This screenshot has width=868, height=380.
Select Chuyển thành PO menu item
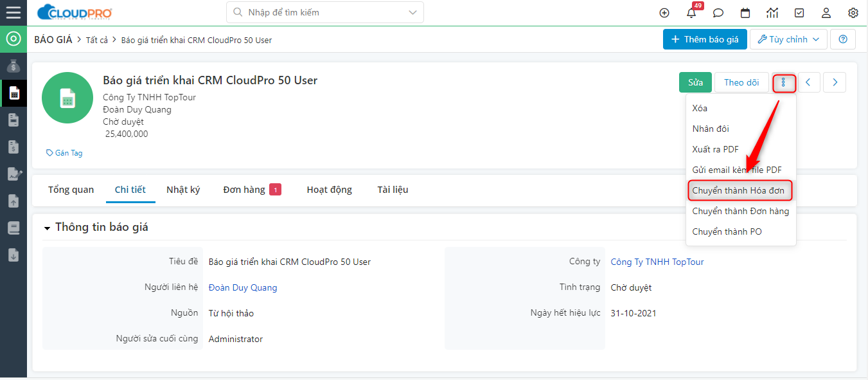point(741,231)
